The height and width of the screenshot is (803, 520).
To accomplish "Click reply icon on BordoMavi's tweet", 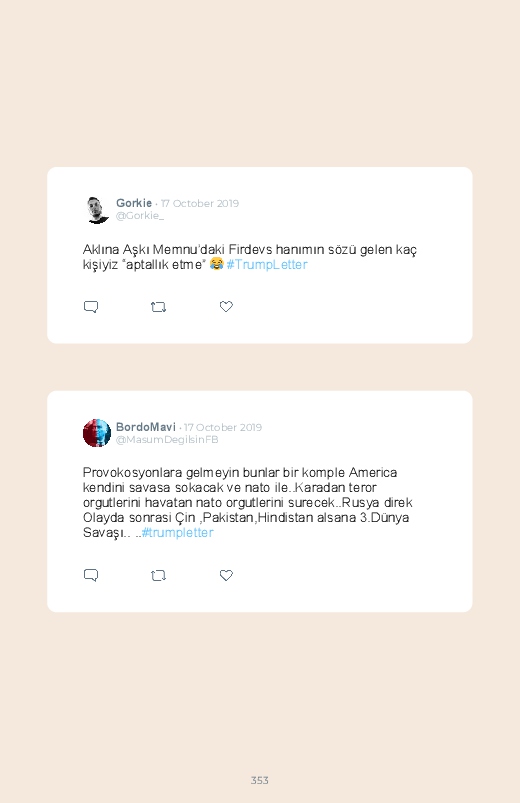I will pos(91,575).
